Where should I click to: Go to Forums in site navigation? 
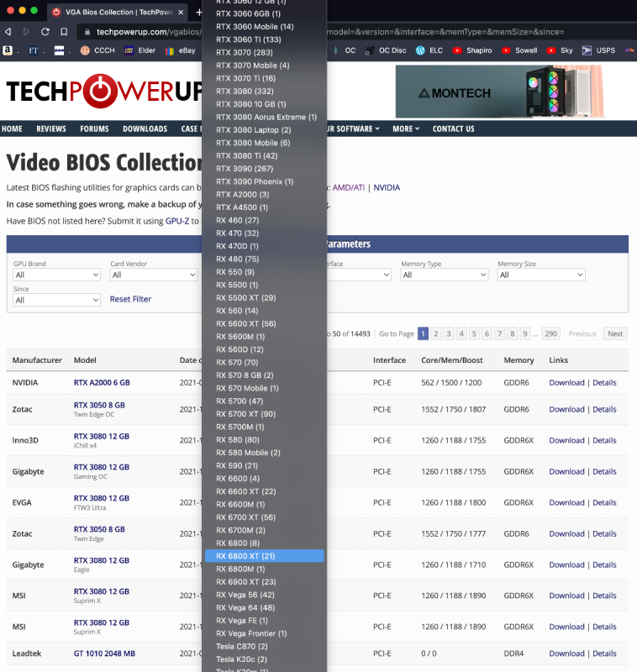(94, 129)
